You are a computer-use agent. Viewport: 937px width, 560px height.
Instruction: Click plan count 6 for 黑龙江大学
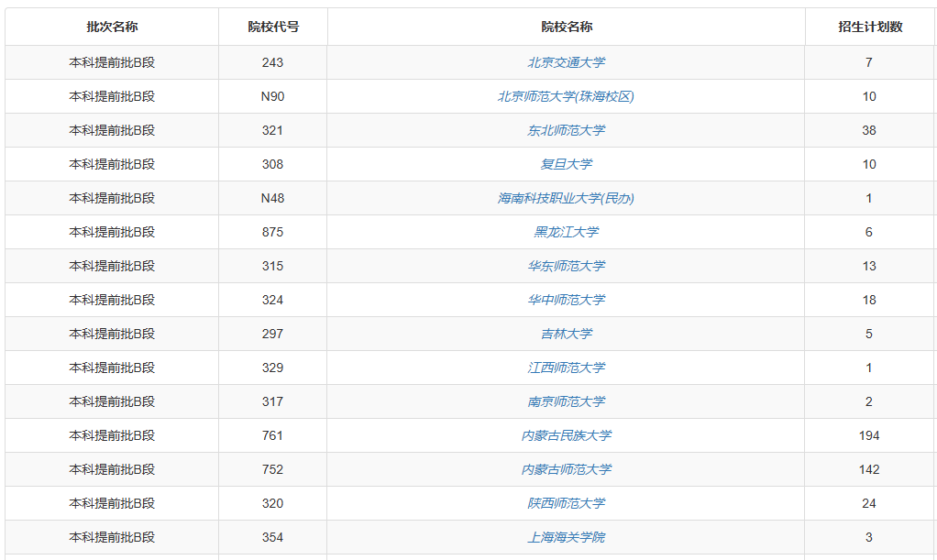coord(869,232)
